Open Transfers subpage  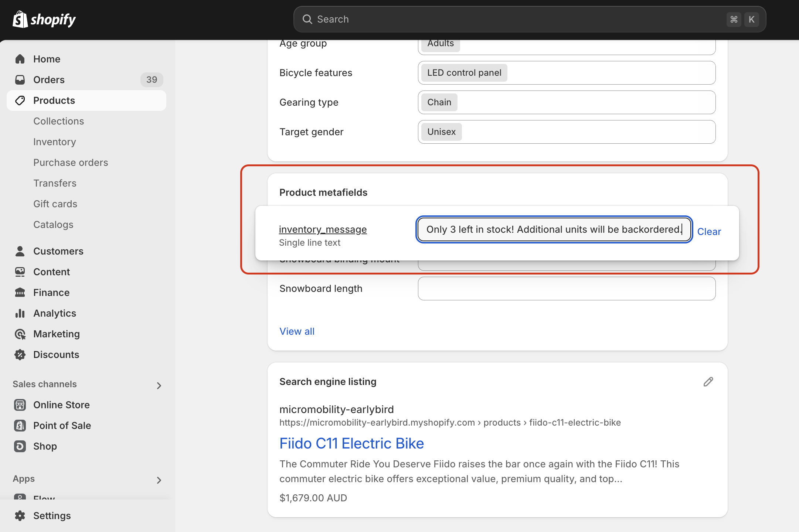coord(55,183)
